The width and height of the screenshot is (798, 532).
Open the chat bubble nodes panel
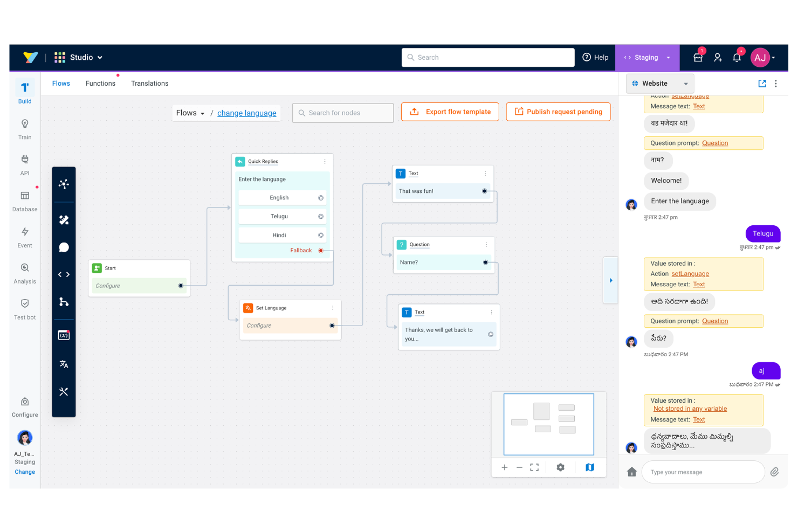click(x=64, y=247)
